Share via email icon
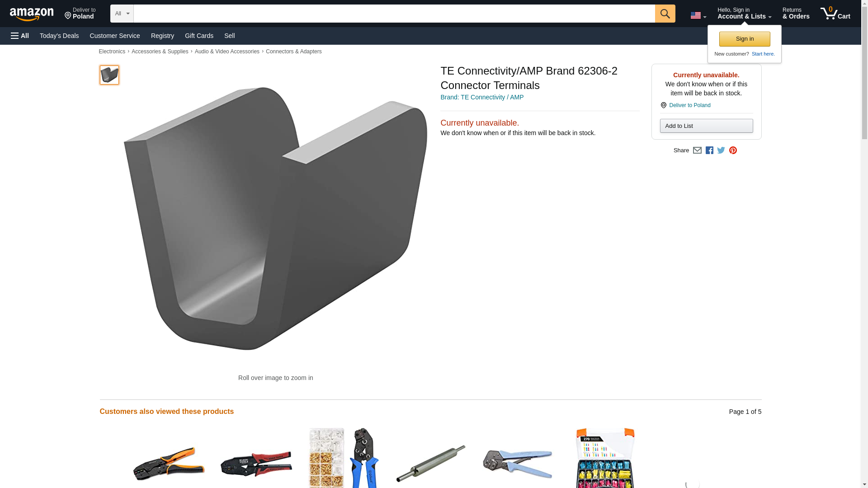Image resolution: width=868 pixels, height=488 pixels. point(697,150)
